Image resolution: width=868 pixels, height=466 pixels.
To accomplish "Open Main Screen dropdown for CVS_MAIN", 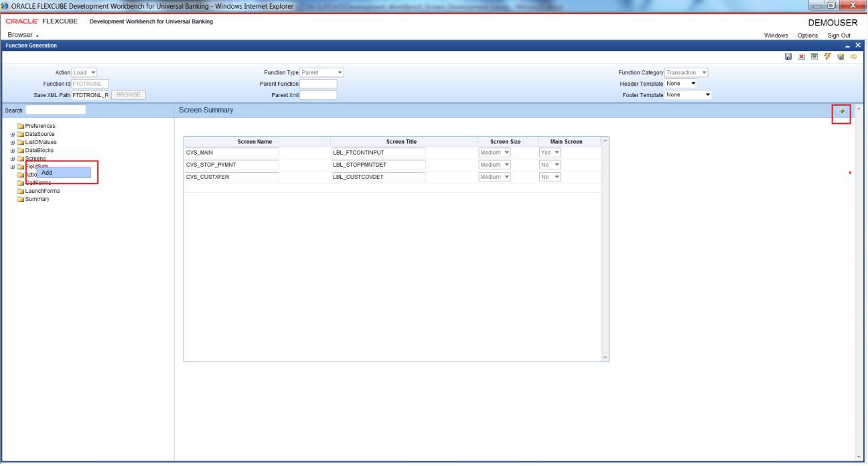I will click(550, 153).
